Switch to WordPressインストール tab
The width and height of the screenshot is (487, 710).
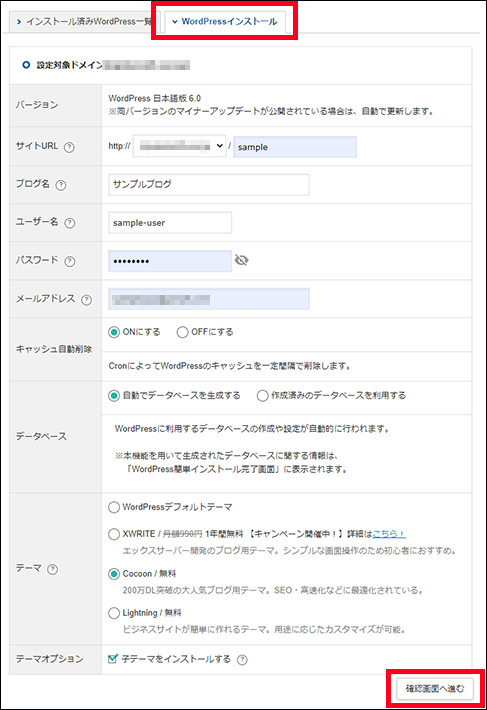225,22
